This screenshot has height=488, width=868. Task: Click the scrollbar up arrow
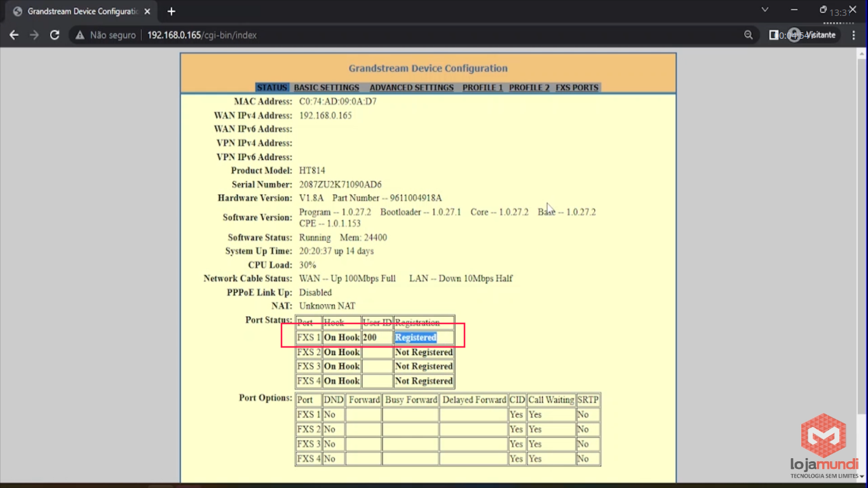pyautogui.click(x=862, y=53)
